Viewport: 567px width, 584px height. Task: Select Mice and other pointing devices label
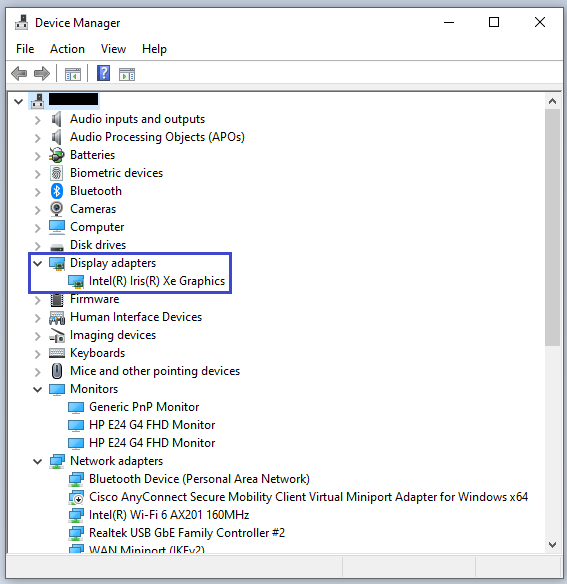point(155,371)
